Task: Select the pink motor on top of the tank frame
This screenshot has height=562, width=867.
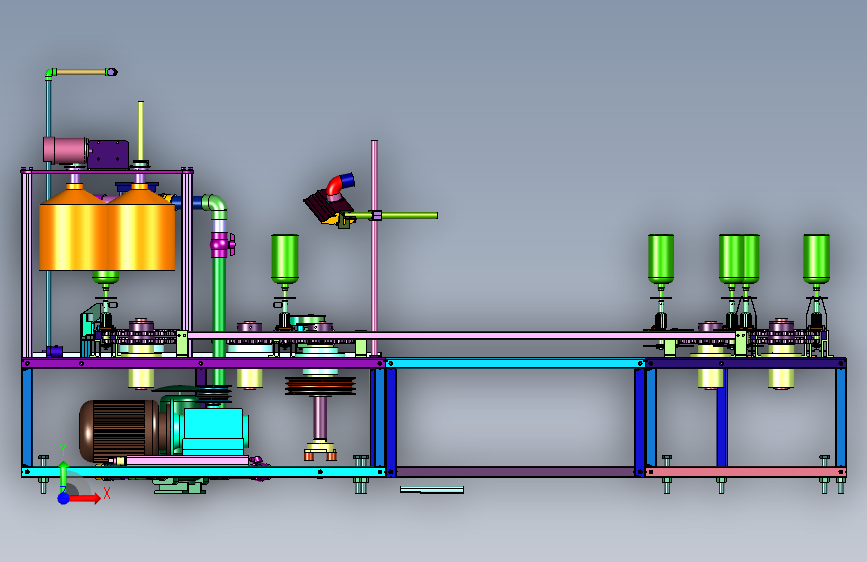Action: 65,150
